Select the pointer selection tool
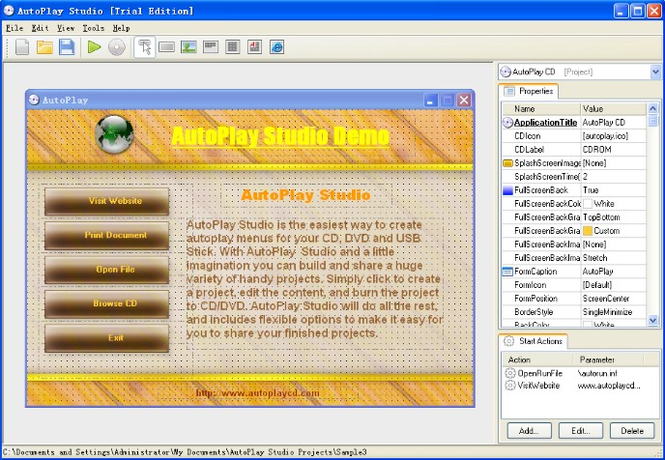Image resolution: width=665 pixels, height=460 pixels. click(x=144, y=47)
